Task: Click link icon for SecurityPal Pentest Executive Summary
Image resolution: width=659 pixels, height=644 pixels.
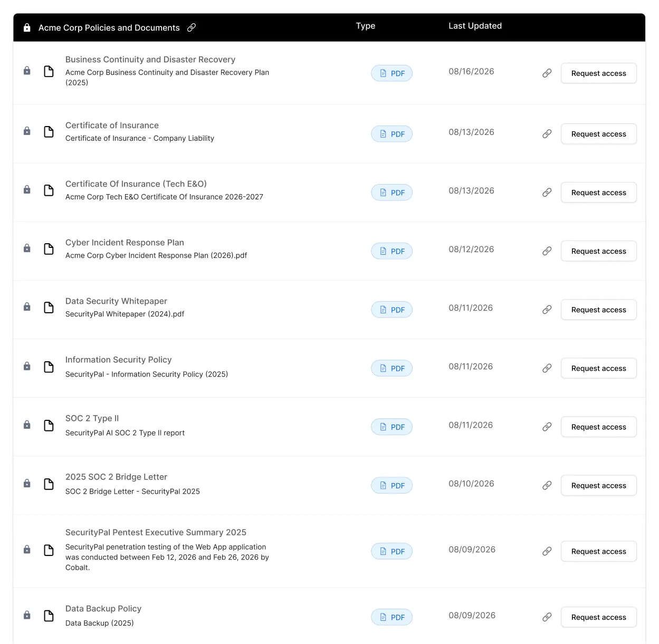Action: click(547, 551)
